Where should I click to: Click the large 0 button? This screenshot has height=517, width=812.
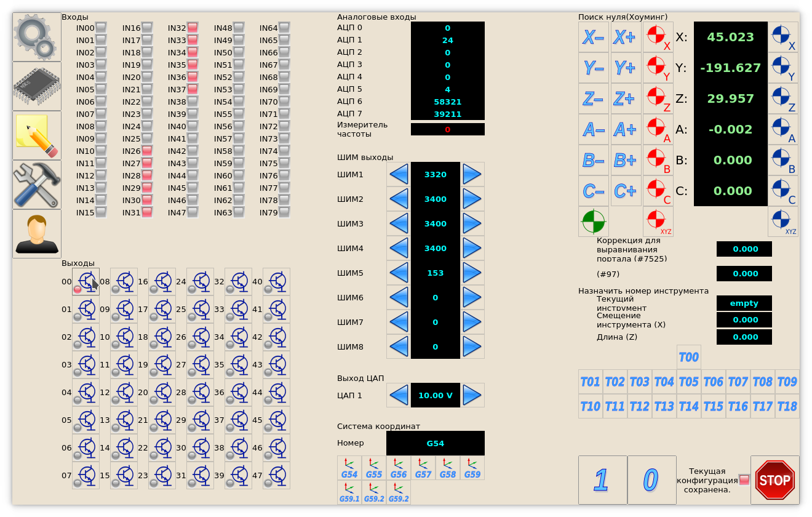(x=652, y=480)
